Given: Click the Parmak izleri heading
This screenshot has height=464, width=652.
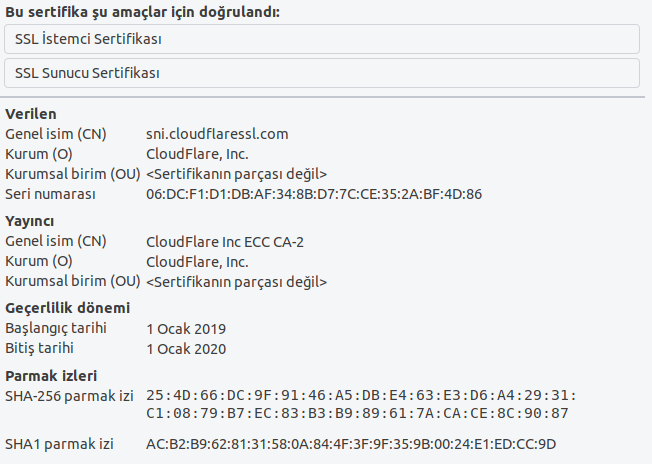Looking at the screenshot, I should (x=51, y=376).
